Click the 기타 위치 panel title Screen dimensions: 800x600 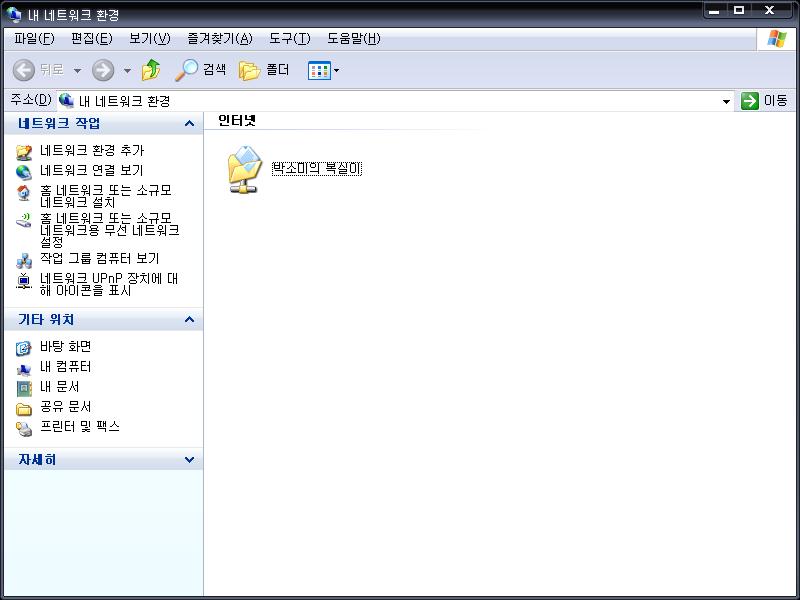(x=46, y=319)
